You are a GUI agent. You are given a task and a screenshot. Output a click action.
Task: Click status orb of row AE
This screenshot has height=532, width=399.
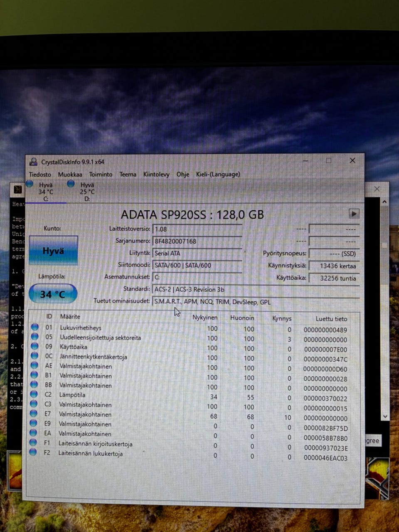[x=34, y=365]
